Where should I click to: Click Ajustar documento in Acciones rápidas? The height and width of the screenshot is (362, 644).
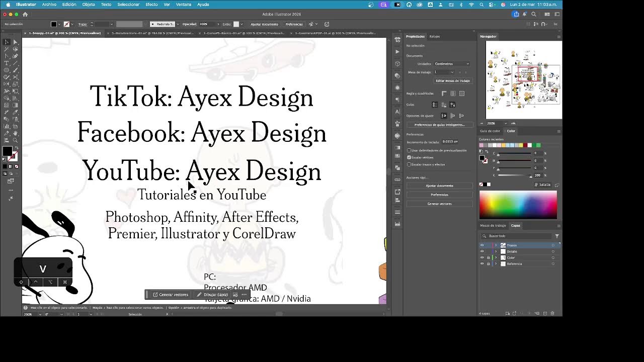pyautogui.click(x=440, y=186)
